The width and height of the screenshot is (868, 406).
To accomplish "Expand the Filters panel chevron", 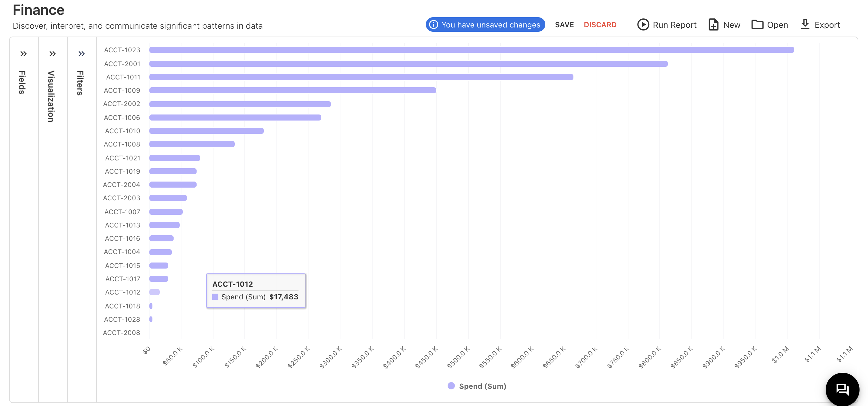I will pyautogui.click(x=81, y=54).
